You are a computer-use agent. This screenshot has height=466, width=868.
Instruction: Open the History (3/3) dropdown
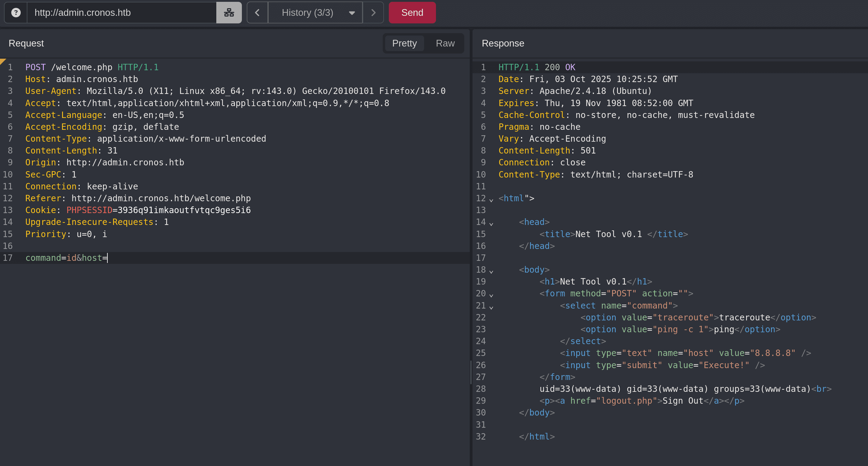click(307, 12)
